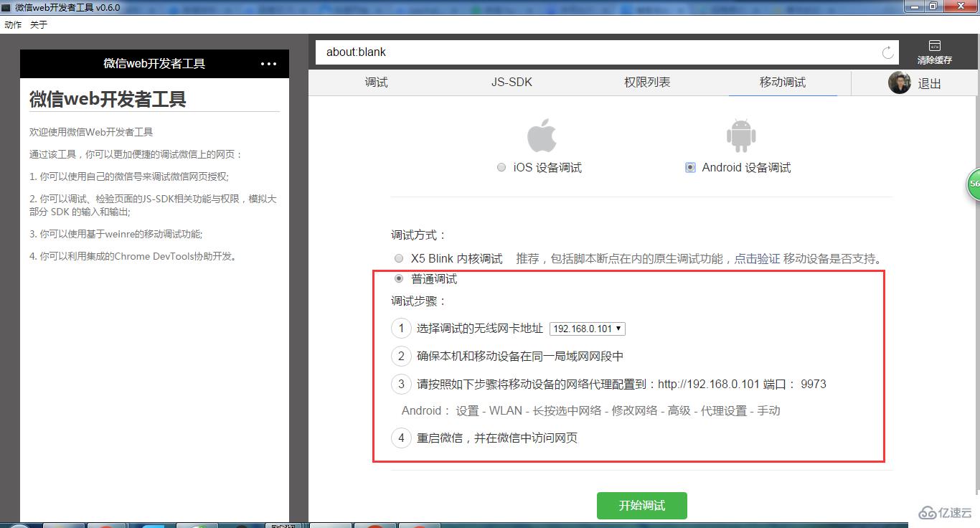The image size is (980, 528).
Task: Select the iOS 设备调试 radio button
Action: 501,167
